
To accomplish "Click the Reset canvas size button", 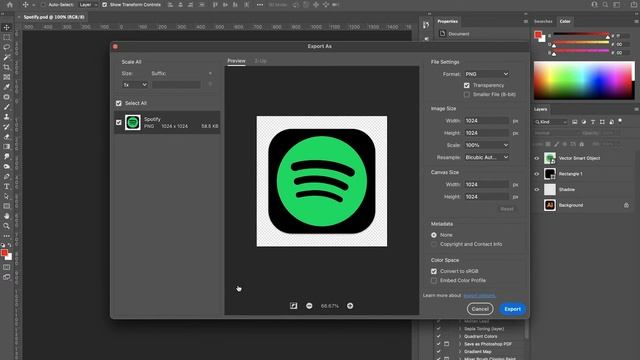I will (x=507, y=209).
